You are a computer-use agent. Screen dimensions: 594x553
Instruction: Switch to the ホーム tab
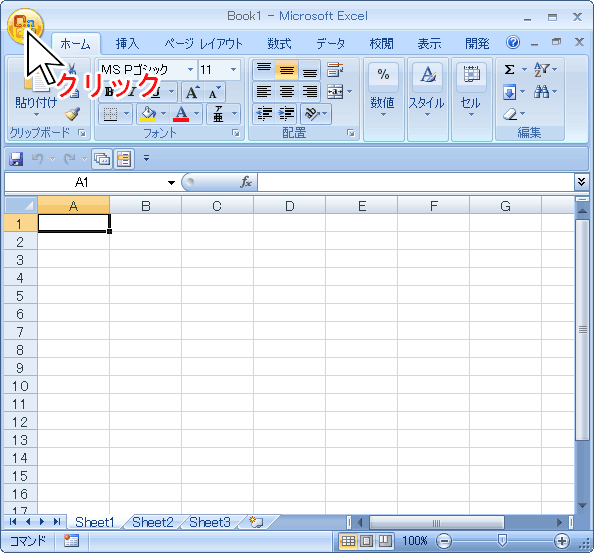coord(76,44)
